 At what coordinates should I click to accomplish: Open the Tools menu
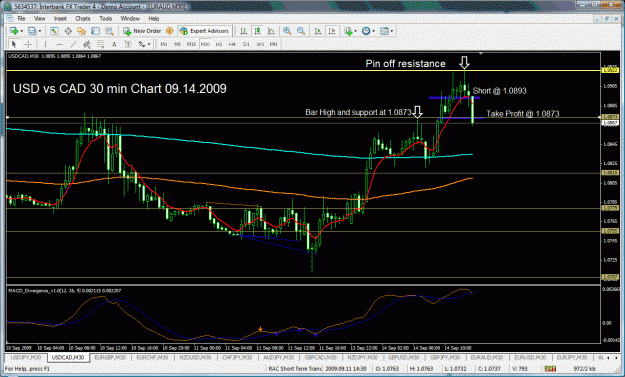(106, 18)
